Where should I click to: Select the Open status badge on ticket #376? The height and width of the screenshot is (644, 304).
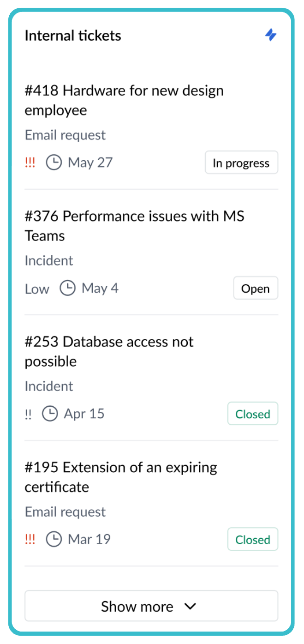(256, 288)
